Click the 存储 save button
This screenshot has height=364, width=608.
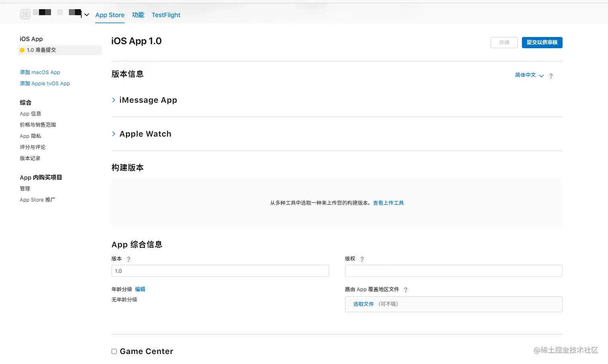click(x=504, y=43)
